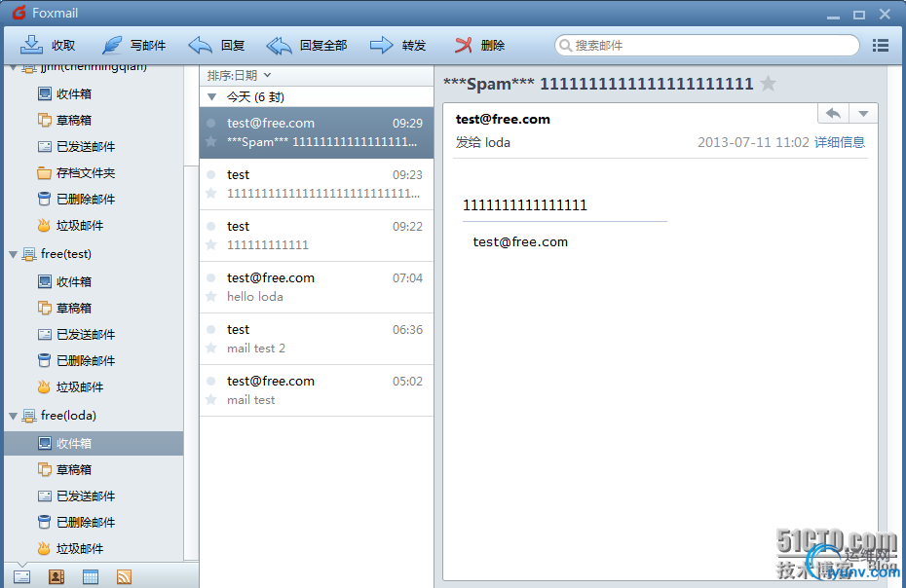Image resolution: width=906 pixels, height=588 pixels.
Task: Click the Foxmail logo in title bar
Action: [x=19, y=13]
